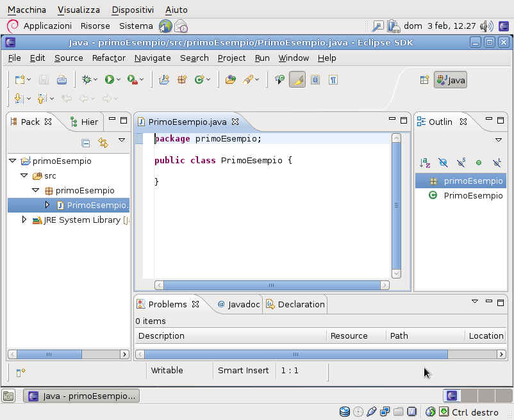
Task: Open the Navigate menu
Action: 153,58
